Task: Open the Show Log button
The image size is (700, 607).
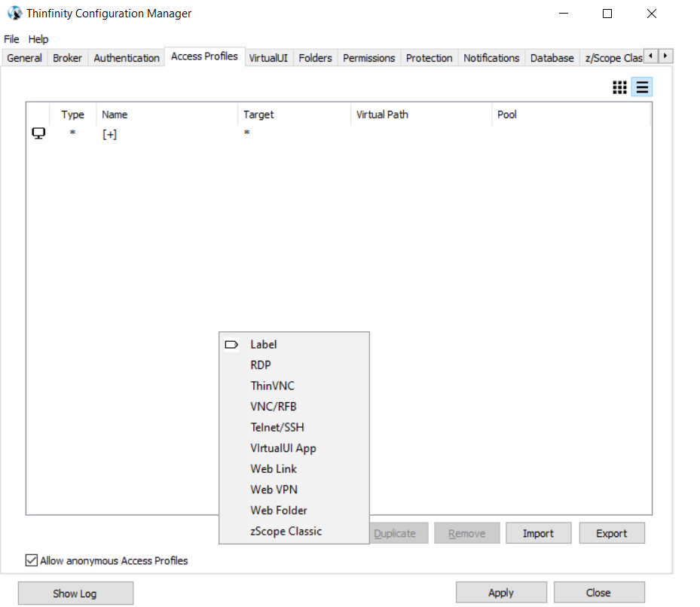Action: pyautogui.click(x=75, y=593)
